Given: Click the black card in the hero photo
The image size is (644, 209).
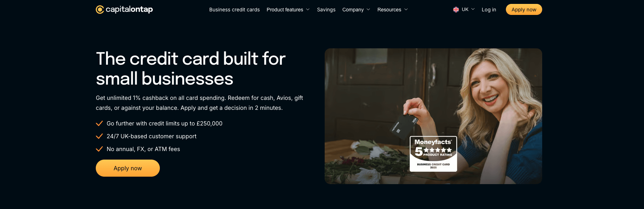Looking at the screenshot, I should click(404, 125).
